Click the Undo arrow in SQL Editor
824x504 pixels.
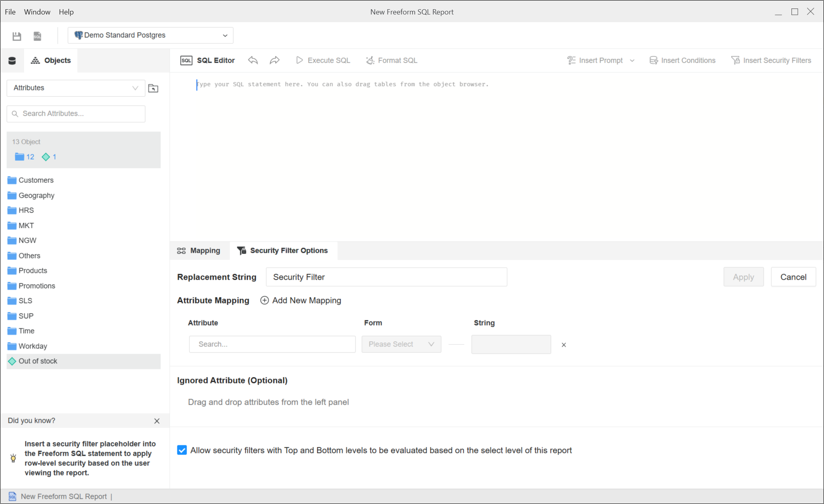[x=253, y=60]
